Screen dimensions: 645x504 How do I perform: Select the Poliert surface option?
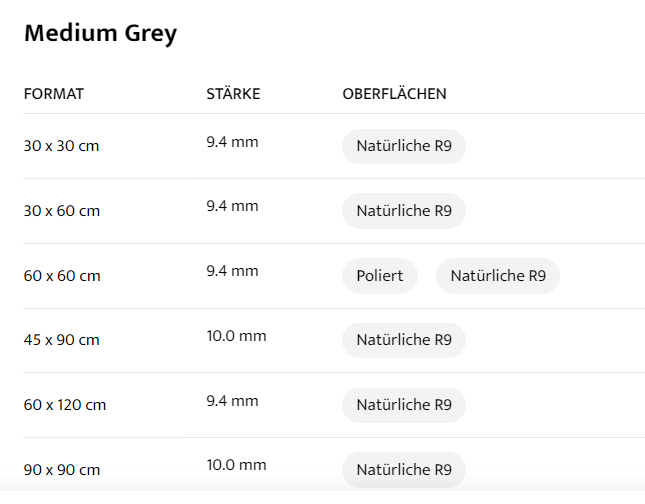click(x=380, y=276)
